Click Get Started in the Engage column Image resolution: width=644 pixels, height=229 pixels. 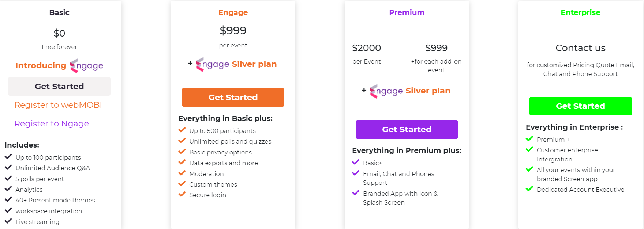(233, 97)
